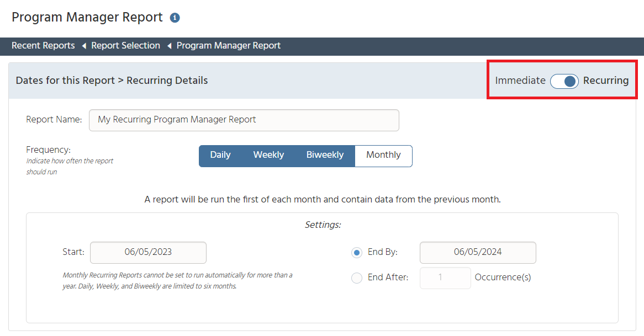This screenshot has height=336, width=644.
Task: Select the End By radio button
Action: click(357, 252)
